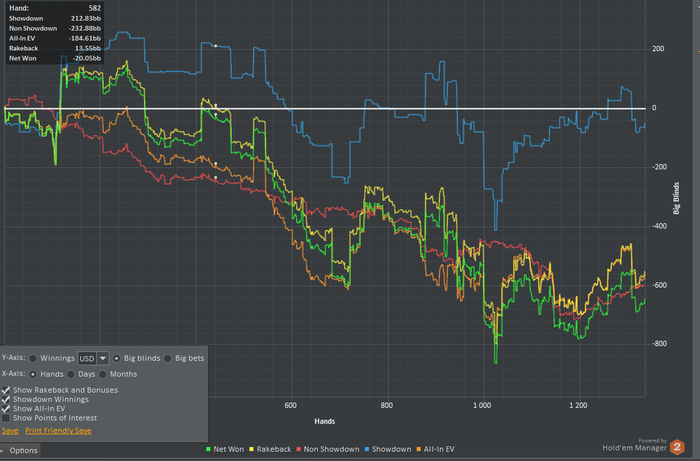Screen dimensions: 700x461
Task: Click the point-of-interest dot on the blue Showdown line
Action: point(215,46)
